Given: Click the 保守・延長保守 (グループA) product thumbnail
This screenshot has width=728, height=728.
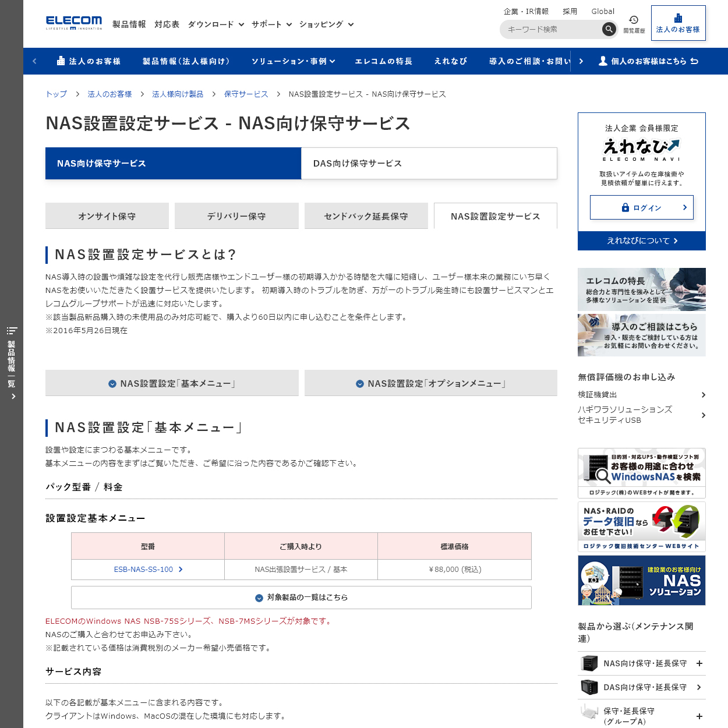Looking at the screenshot, I should (x=590, y=712).
